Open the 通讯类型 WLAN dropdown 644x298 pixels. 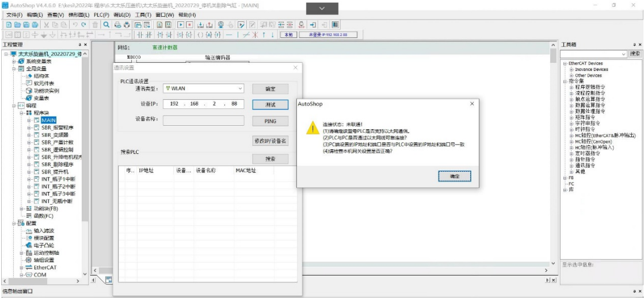point(240,89)
